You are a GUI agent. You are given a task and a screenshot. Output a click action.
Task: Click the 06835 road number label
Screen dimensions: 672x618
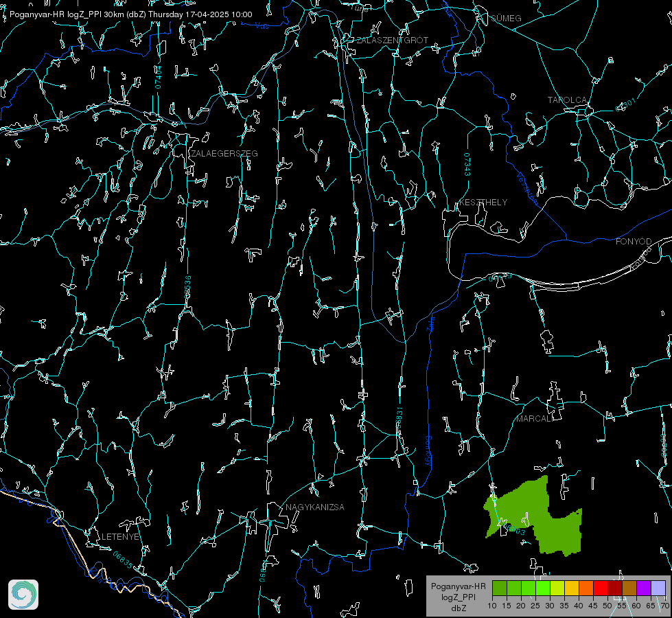point(123,560)
